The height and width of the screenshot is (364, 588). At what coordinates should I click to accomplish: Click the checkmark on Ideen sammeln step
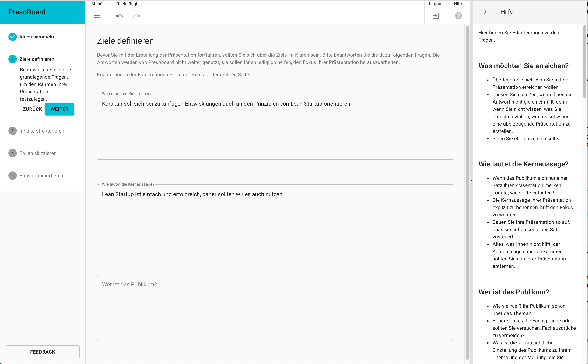tap(12, 37)
